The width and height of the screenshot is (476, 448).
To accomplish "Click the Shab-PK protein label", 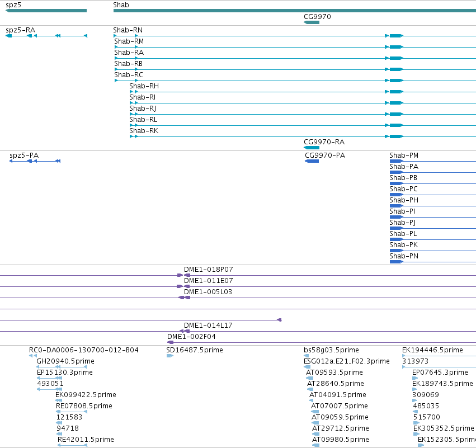I will [x=404, y=245].
